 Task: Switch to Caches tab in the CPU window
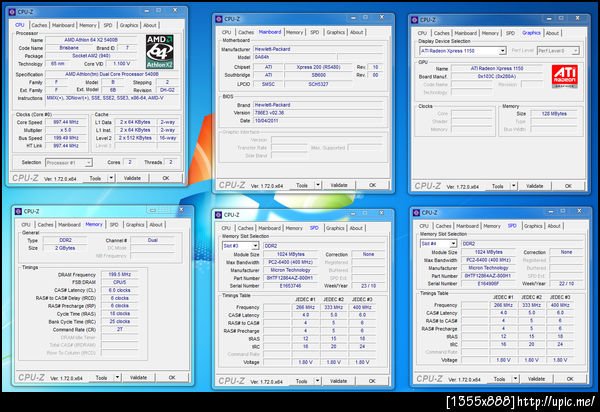click(39, 25)
